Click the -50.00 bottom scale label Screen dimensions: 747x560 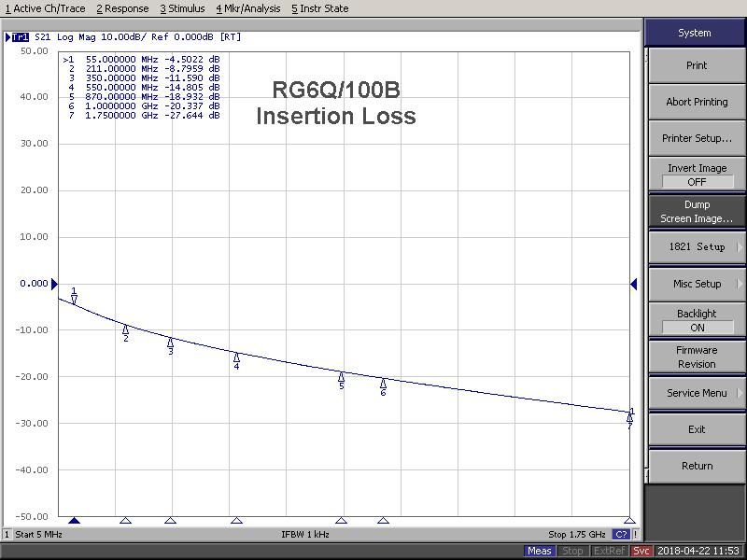32,517
